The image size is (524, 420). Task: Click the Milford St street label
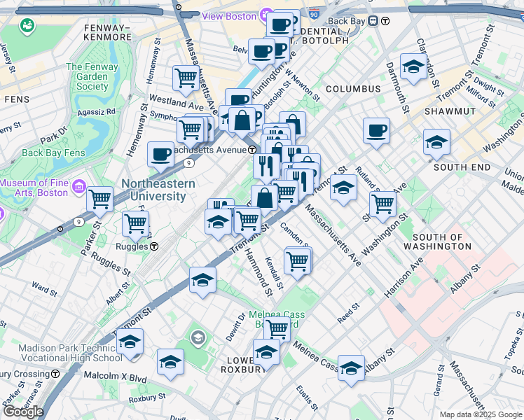click(x=481, y=97)
